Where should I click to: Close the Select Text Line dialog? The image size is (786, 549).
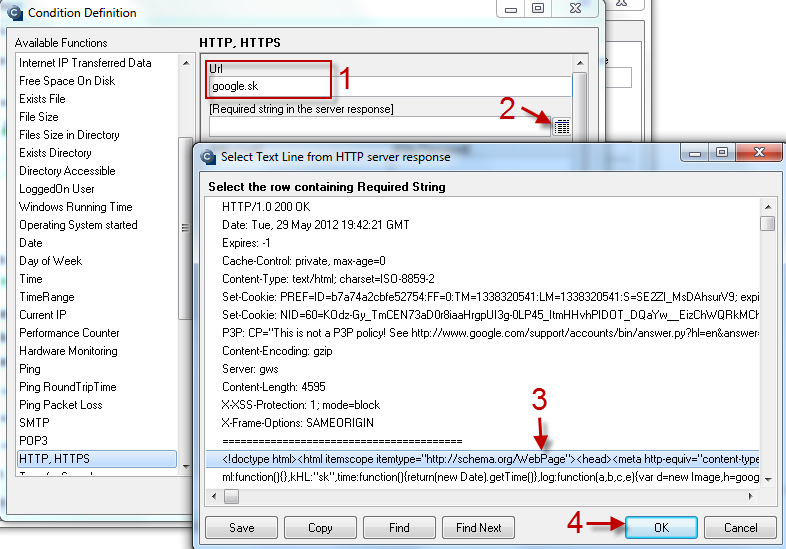(759, 152)
